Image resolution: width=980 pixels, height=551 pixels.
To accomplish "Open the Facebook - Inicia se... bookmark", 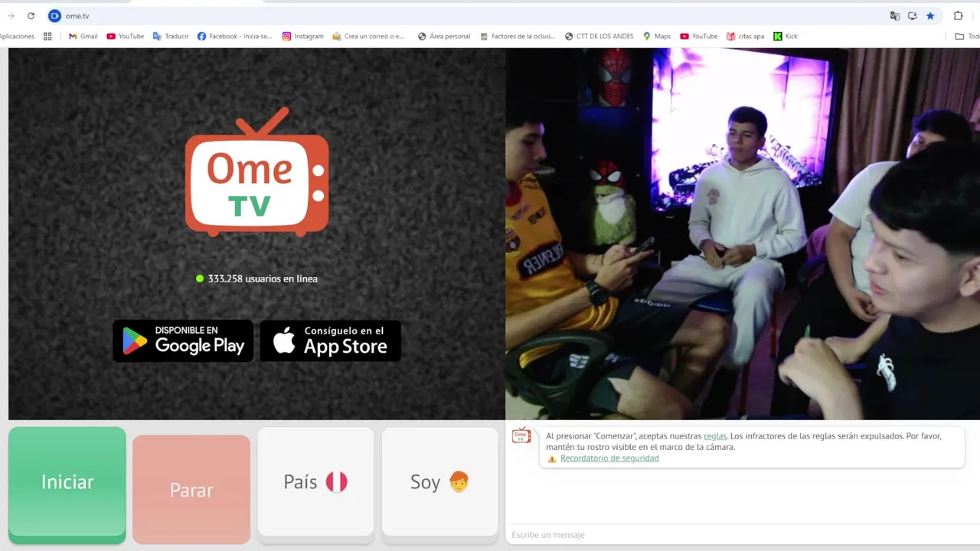I will [x=234, y=36].
